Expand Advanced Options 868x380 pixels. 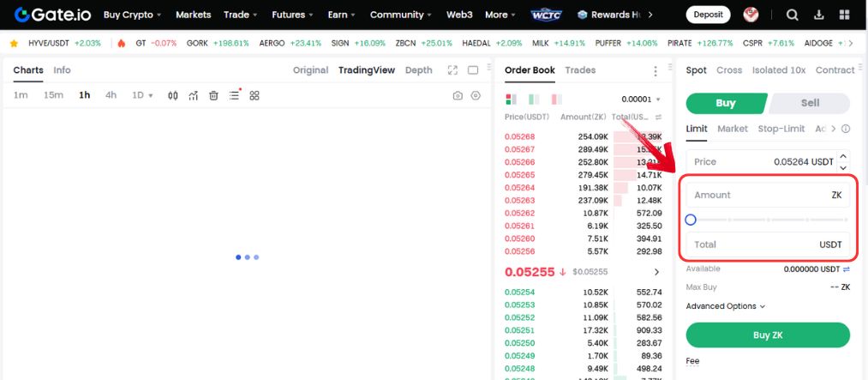tap(725, 306)
